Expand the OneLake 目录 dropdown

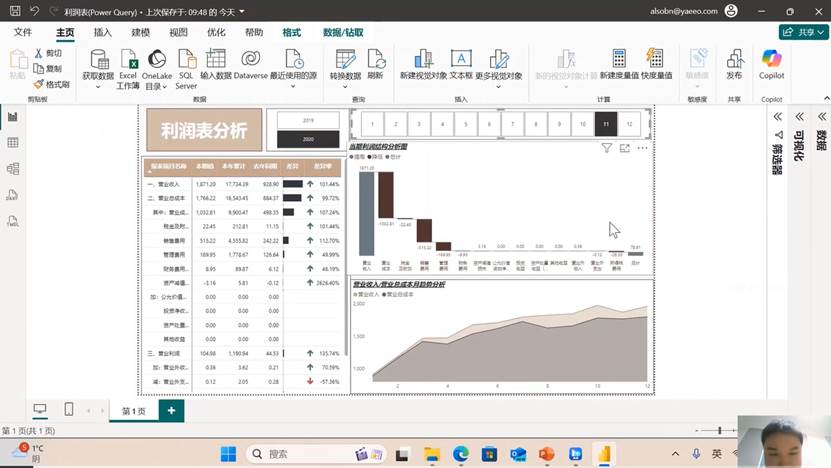point(156,87)
